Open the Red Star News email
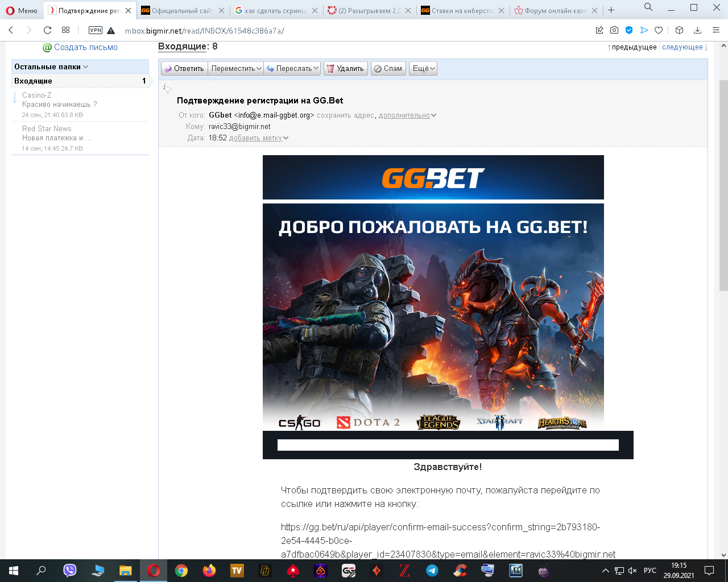 80,138
